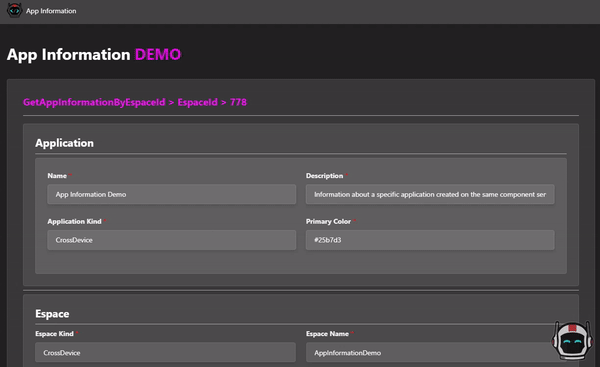Click the Espace Kind label
This screenshot has height=367, width=600.
tap(54, 334)
